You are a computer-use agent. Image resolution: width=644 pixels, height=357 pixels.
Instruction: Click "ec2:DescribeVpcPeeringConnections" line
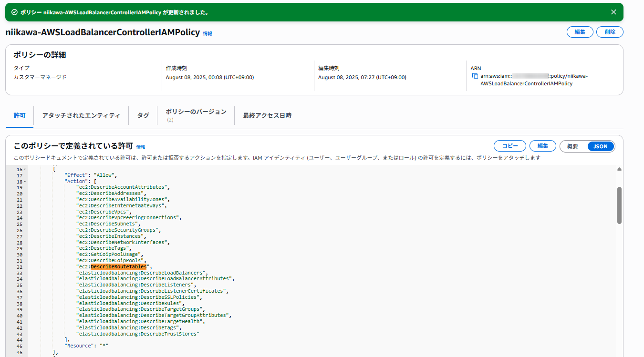[129, 218]
